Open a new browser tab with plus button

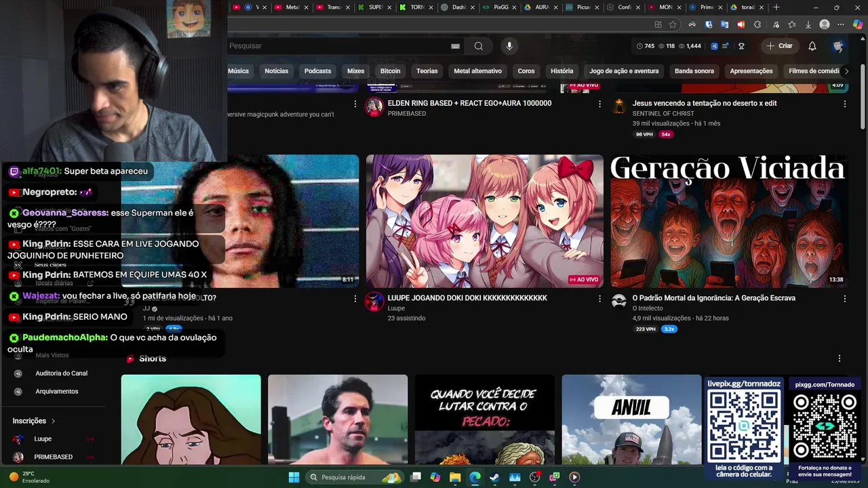pos(776,7)
